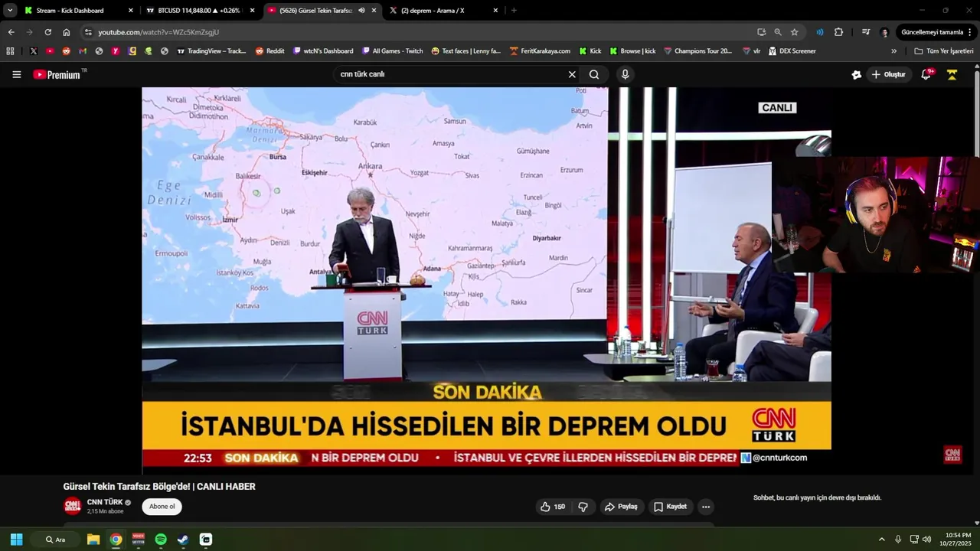Open Chrome media control icon in toolbar
This screenshot has height=551, width=980.
(866, 32)
